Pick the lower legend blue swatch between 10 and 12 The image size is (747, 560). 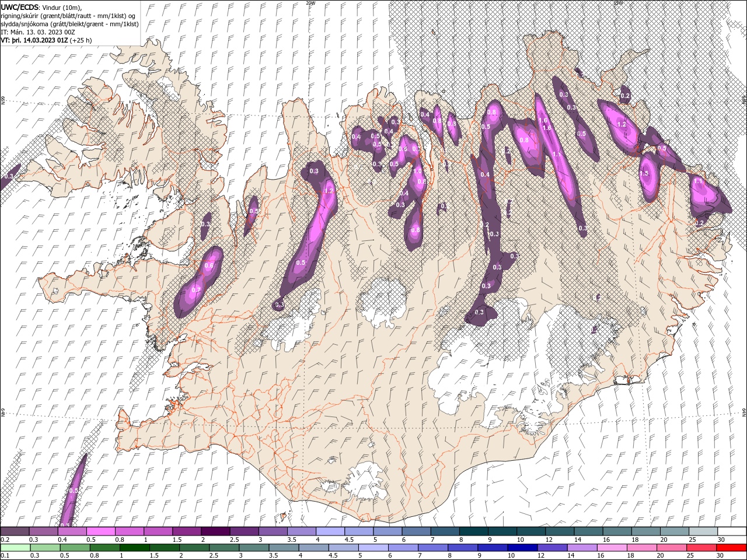point(521,548)
